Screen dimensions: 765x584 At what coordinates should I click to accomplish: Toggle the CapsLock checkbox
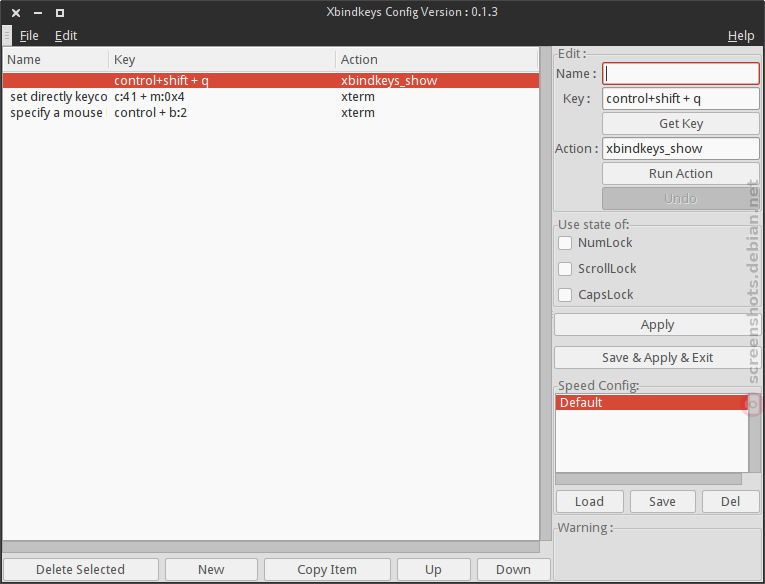tap(565, 295)
